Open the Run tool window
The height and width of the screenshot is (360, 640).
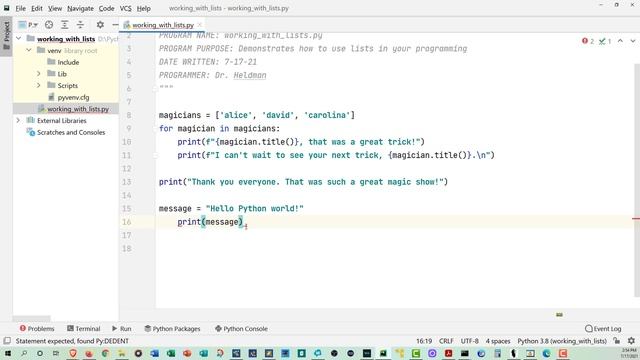[x=122, y=329]
